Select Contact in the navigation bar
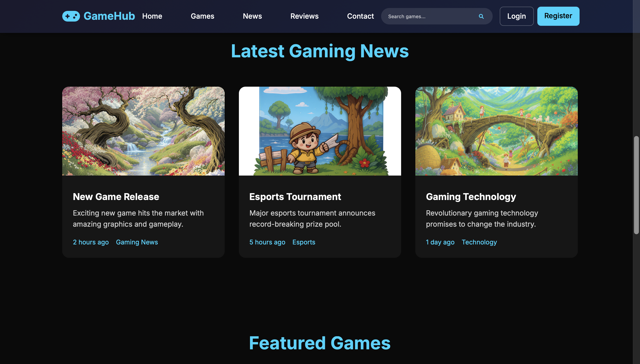Image resolution: width=640 pixels, height=364 pixels. [360, 16]
